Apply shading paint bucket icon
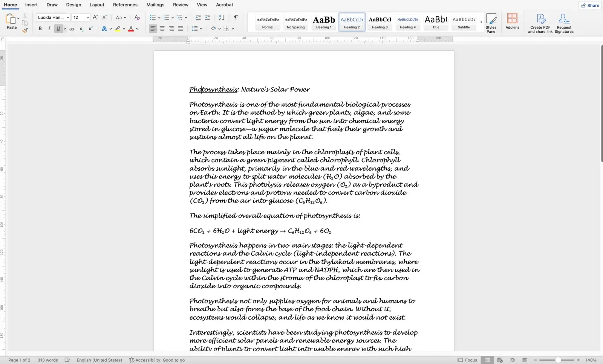The image size is (603, 364). pos(213,29)
